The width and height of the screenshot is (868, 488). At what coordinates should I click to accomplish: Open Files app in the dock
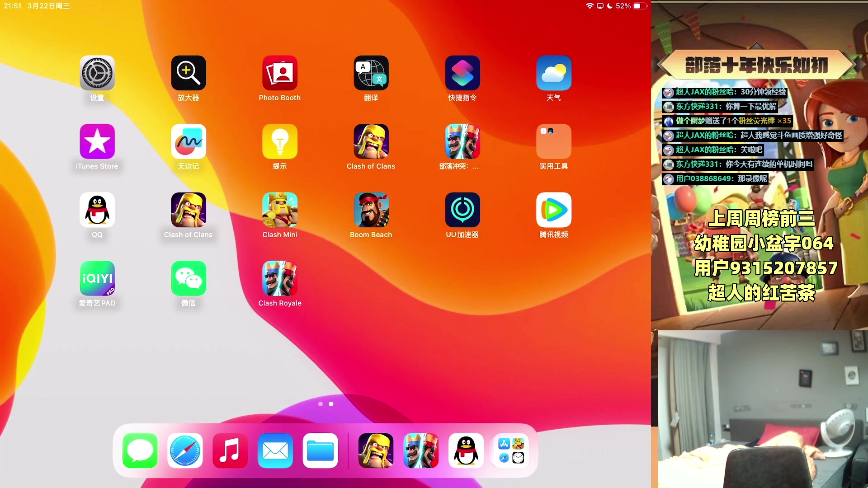pyautogui.click(x=321, y=450)
